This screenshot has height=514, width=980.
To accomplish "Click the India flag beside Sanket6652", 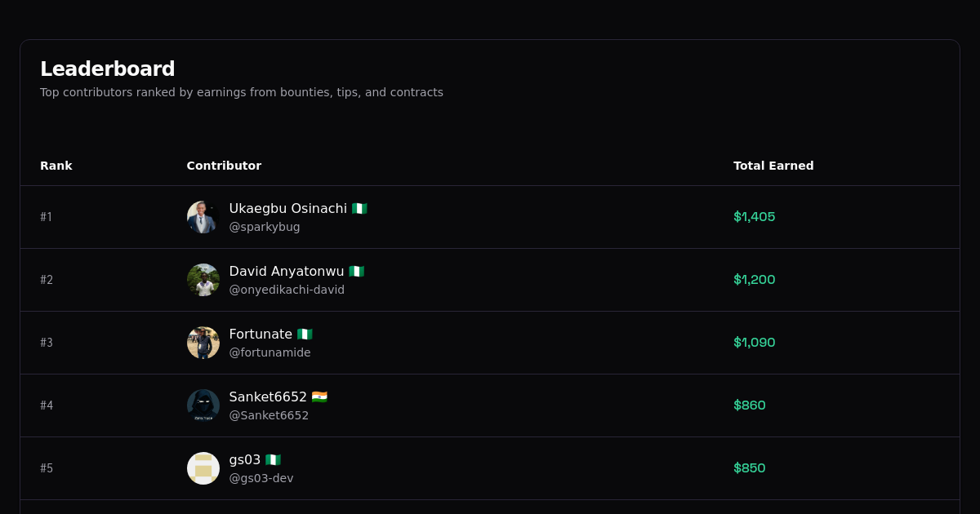I will 319,397.
